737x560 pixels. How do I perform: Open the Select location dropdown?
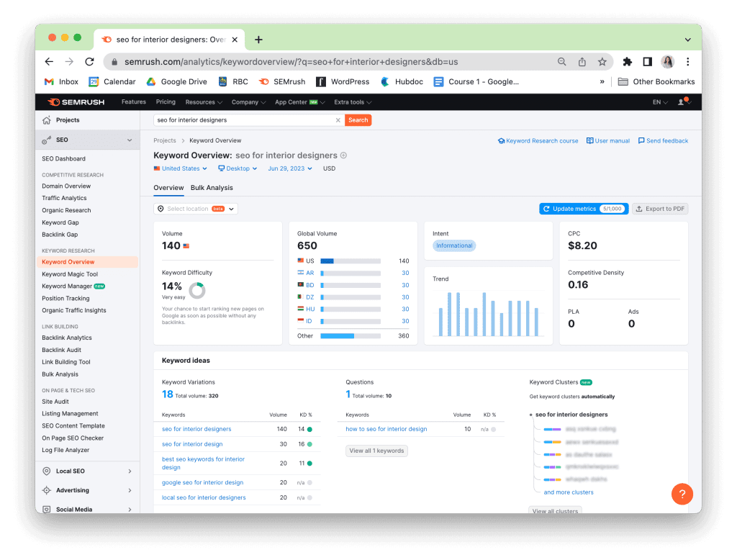coord(196,209)
